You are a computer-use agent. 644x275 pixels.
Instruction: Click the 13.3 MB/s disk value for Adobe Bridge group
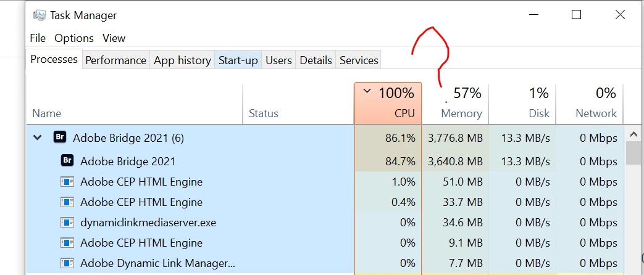pos(525,138)
